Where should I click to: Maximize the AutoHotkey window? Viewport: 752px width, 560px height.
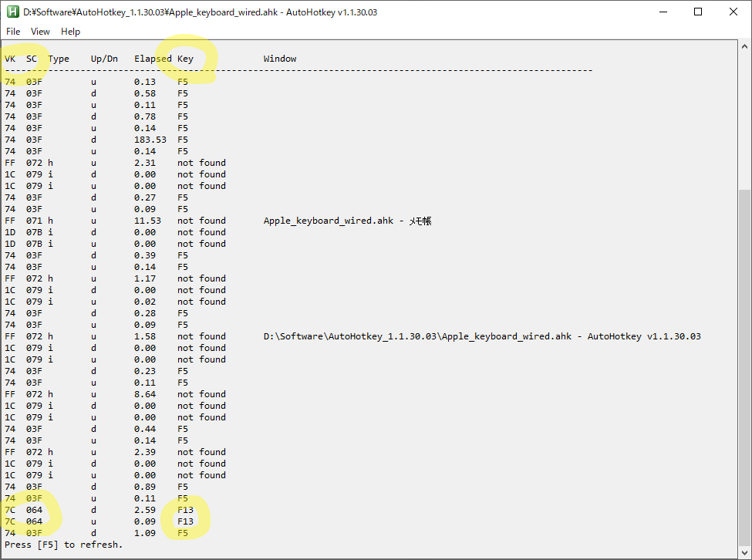tap(698, 12)
